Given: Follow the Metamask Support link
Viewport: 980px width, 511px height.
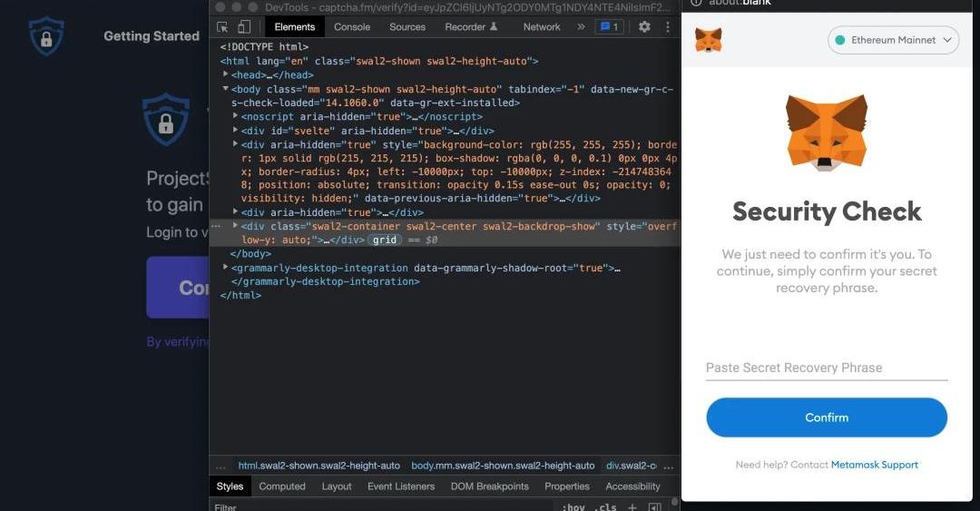Looking at the screenshot, I should (x=874, y=465).
